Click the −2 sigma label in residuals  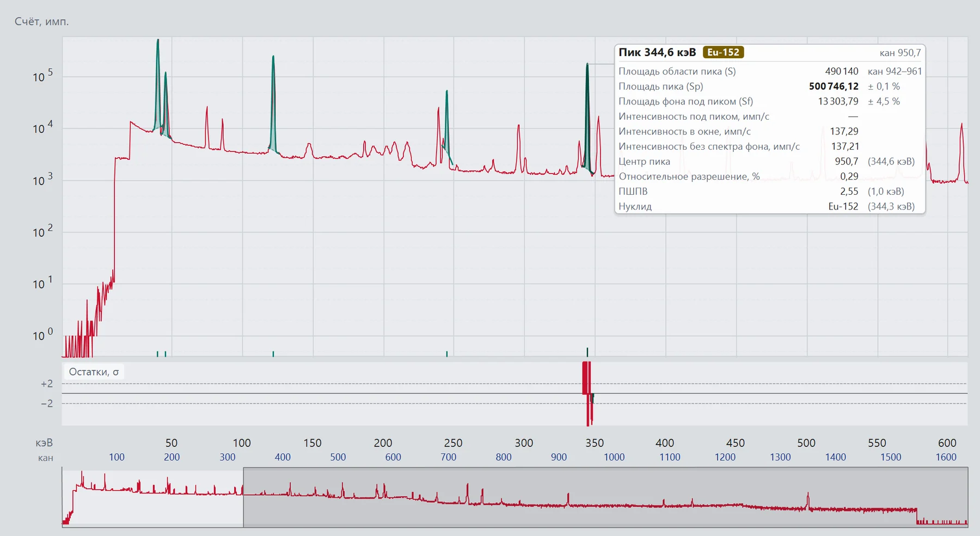pos(47,403)
